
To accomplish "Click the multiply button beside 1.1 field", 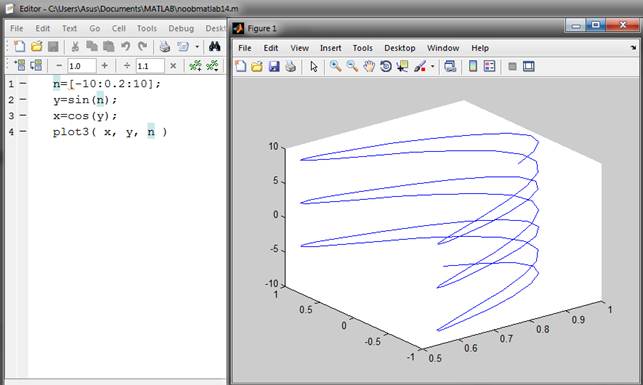I will (x=173, y=66).
